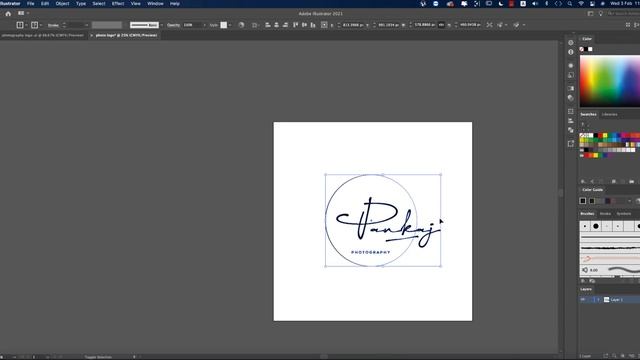The image size is (640, 360).
Task: Click the search lightbulb icon in title bar
Action: [x=600, y=13]
